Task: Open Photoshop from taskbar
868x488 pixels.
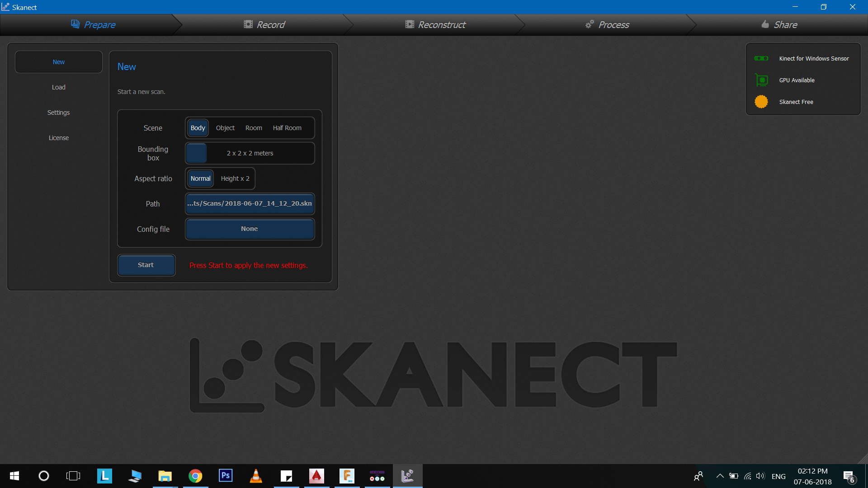Action: coord(226,476)
